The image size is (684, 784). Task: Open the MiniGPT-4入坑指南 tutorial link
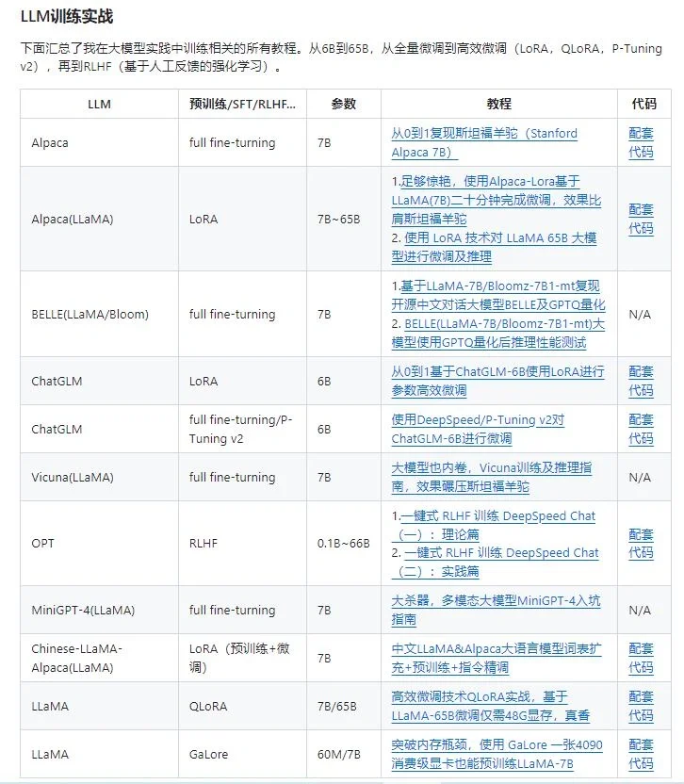click(x=496, y=610)
